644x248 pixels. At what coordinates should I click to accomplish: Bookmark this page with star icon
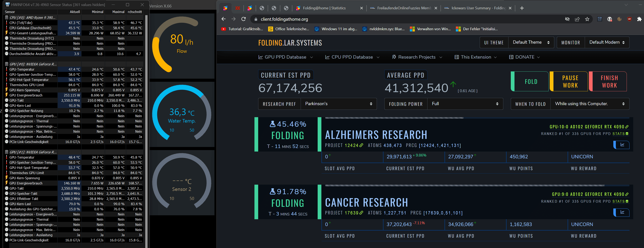coord(587,19)
